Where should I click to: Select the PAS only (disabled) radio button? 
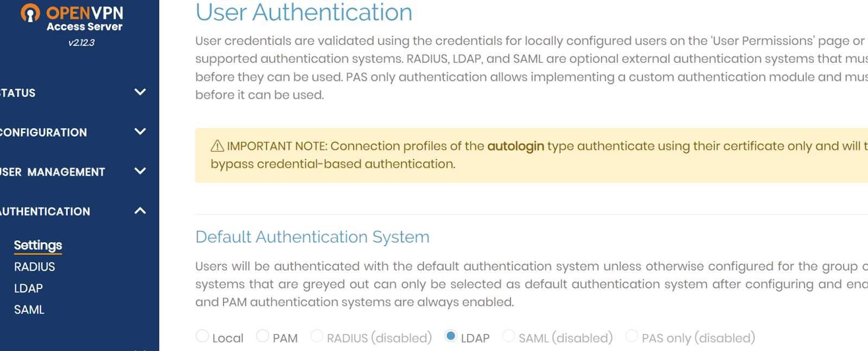click(631, 336)
